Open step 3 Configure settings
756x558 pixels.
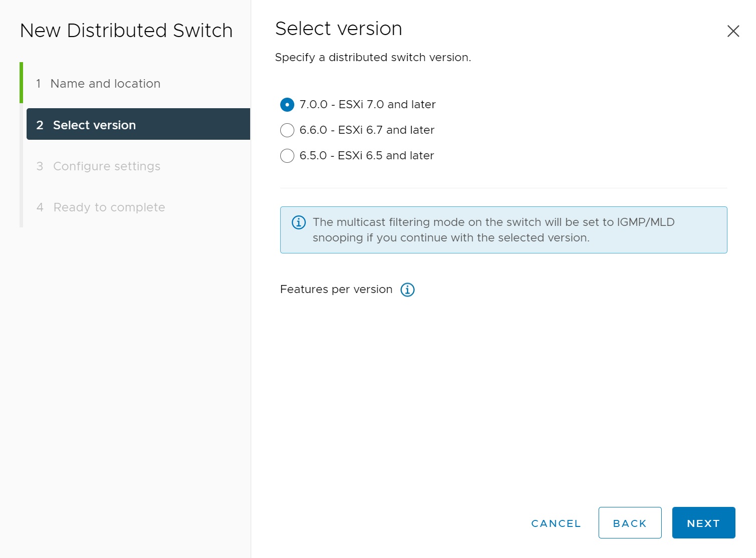(106, 166)
